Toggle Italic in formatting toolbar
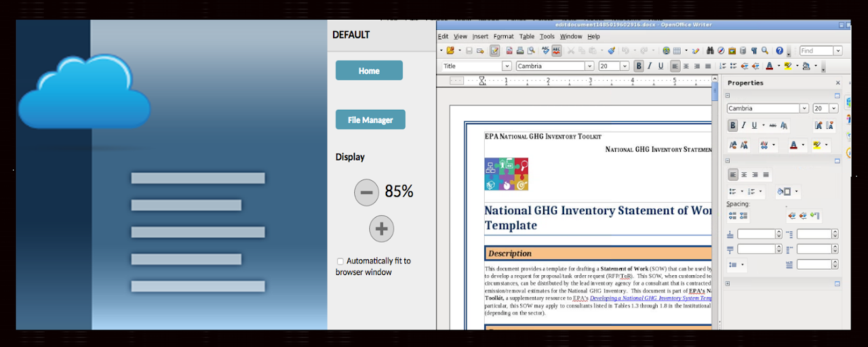 tap(650, 66)
